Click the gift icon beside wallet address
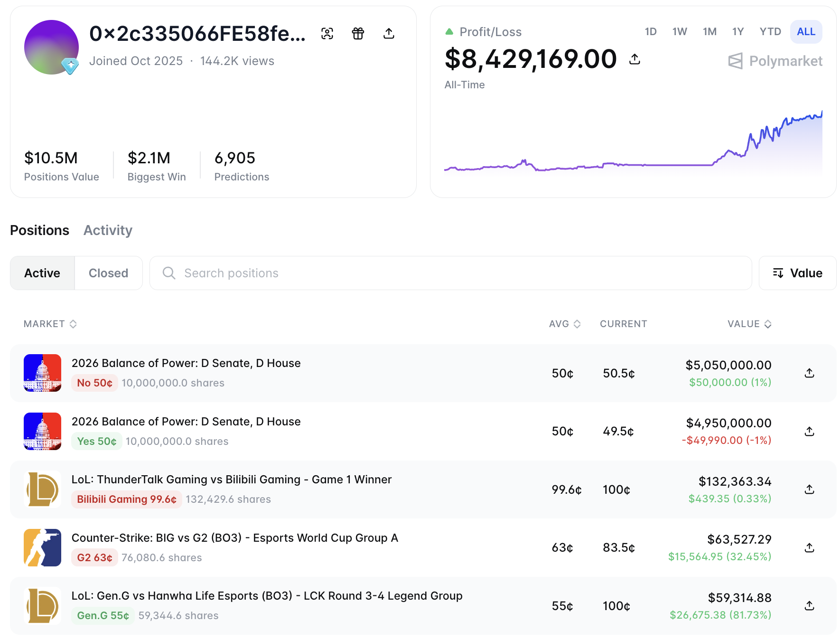840x640 pixels. [x=358, y=33]
